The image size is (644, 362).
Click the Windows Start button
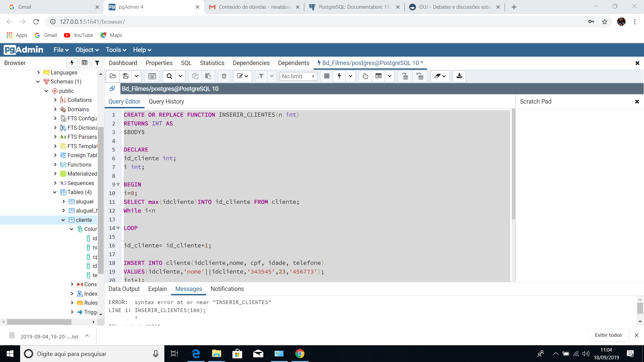10,354
